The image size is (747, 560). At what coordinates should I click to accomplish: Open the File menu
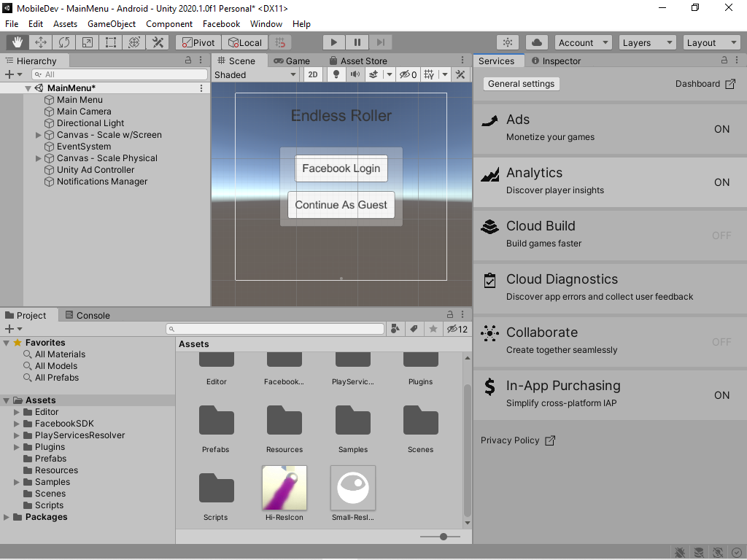(x=12, y=24)
